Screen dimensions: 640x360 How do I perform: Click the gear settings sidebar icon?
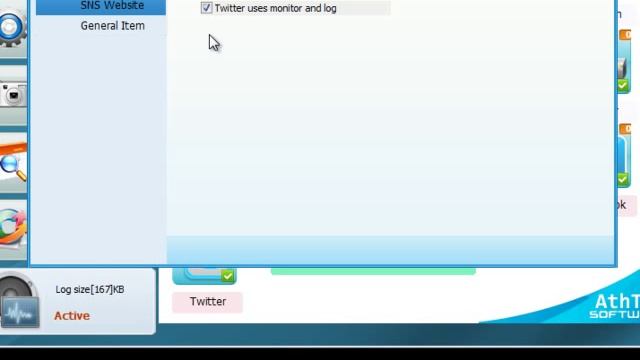(x=12, y=28)
